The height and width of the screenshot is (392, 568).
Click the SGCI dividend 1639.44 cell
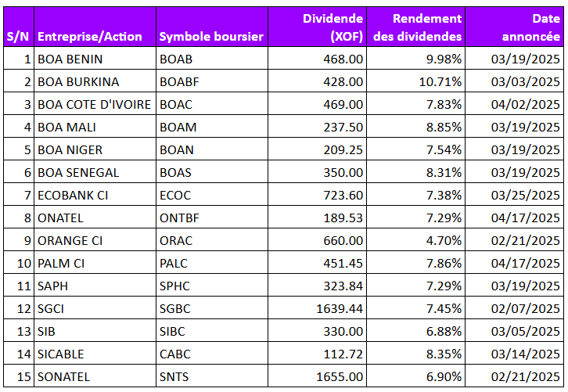318,309
